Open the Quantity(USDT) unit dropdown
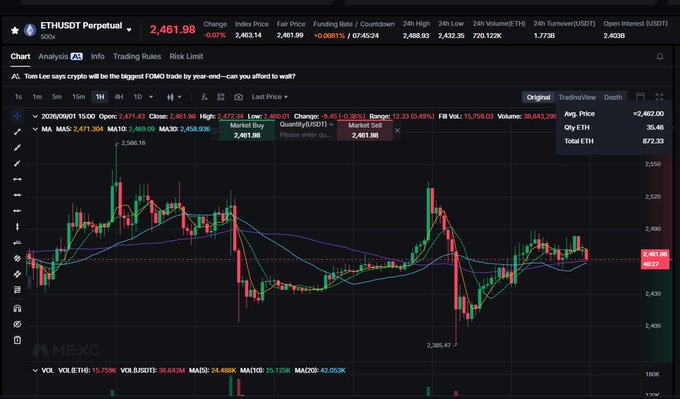The width and height of the screenshot is (680, 399). [x=306, y=124]
